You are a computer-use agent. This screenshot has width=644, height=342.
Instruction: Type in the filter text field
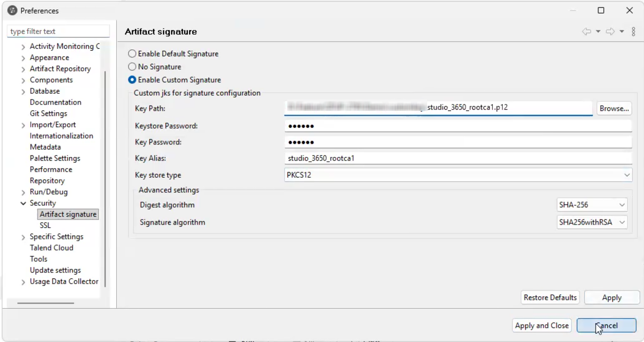coord(58,31)
